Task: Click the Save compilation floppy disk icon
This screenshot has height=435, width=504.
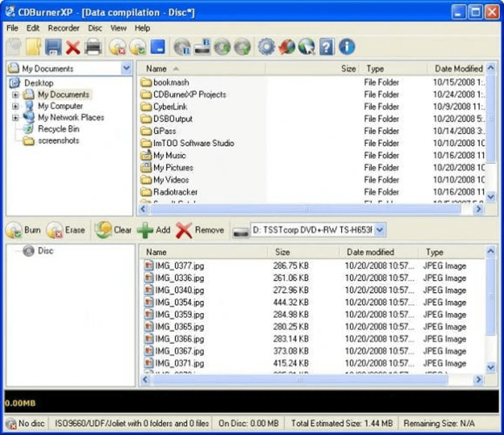Action: [53, 47]
